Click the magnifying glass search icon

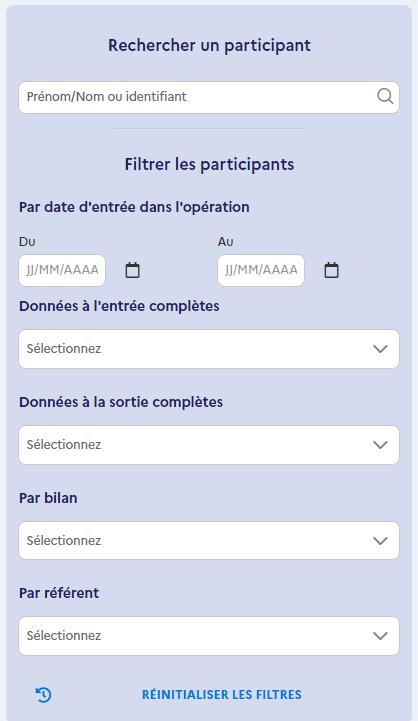click(x=385, y=97)
